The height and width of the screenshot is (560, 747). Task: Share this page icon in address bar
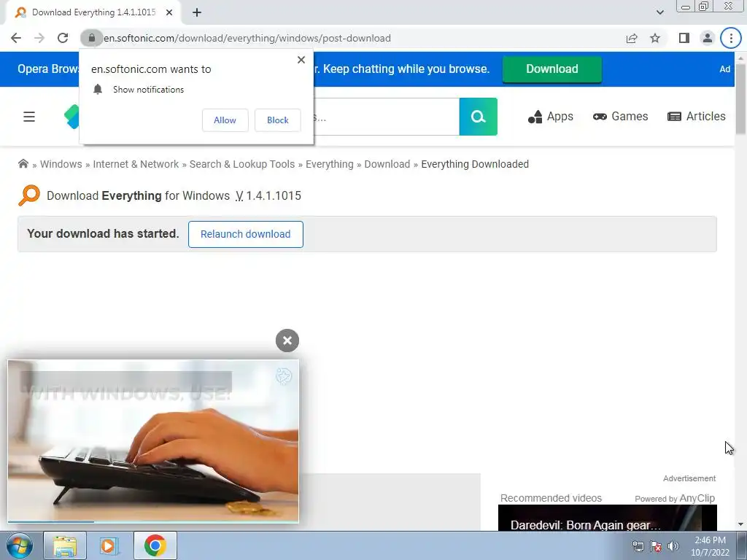point(632,38)
